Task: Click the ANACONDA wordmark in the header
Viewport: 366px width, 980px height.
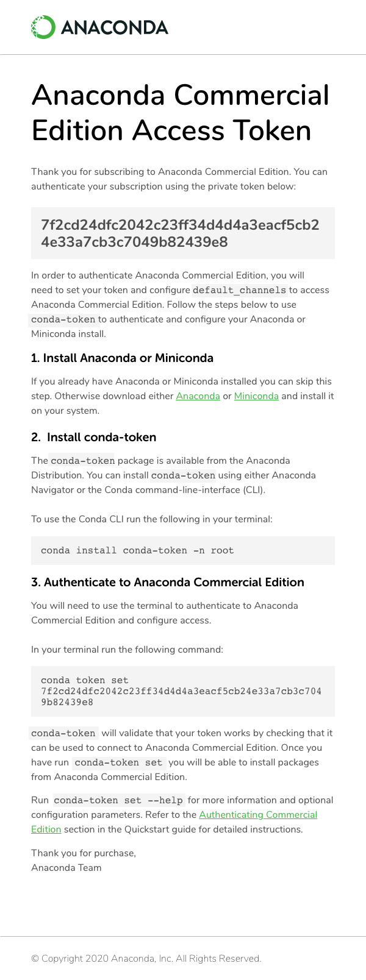Action: [114, 27]
